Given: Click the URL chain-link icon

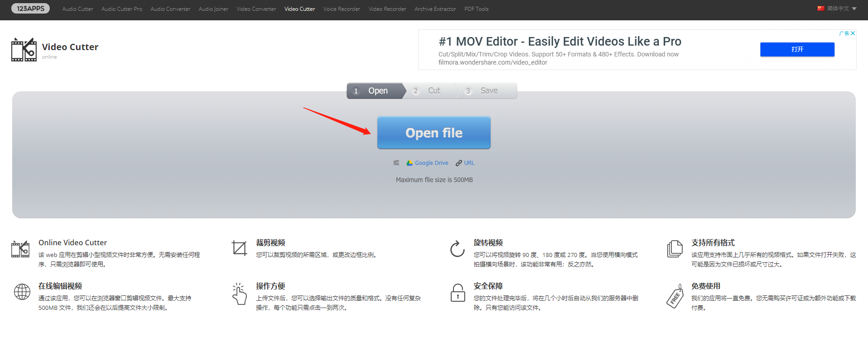Looking at the screenshot, I should 459,163.
